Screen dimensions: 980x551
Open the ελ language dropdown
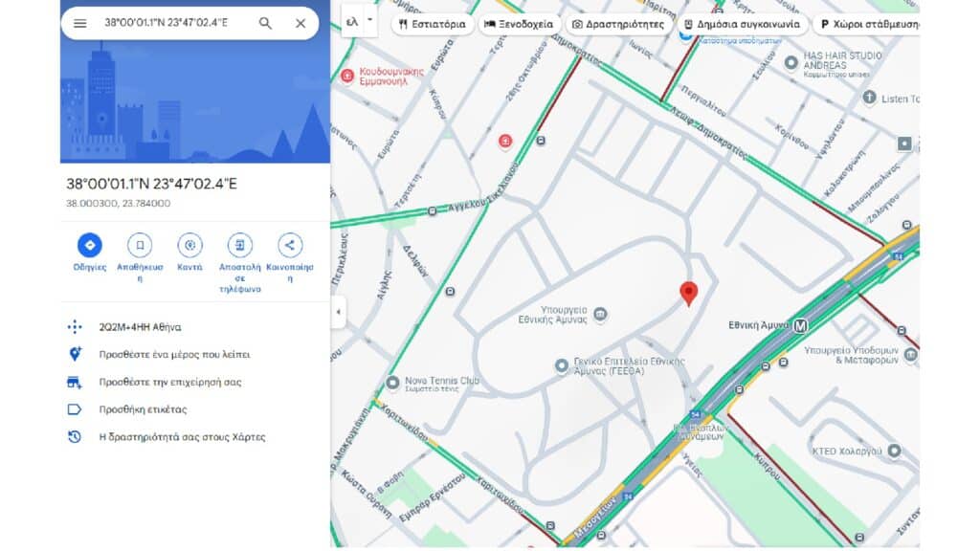click(360, 21)
